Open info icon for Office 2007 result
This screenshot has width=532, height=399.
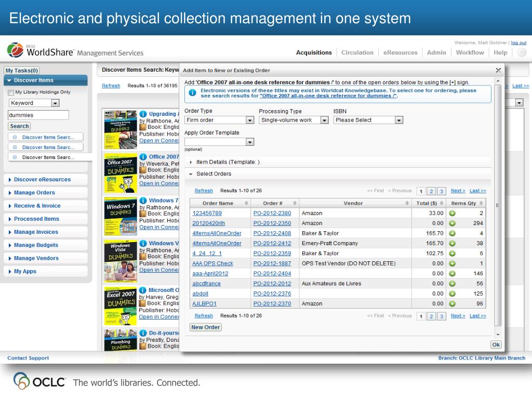click(x=143, y=157)
